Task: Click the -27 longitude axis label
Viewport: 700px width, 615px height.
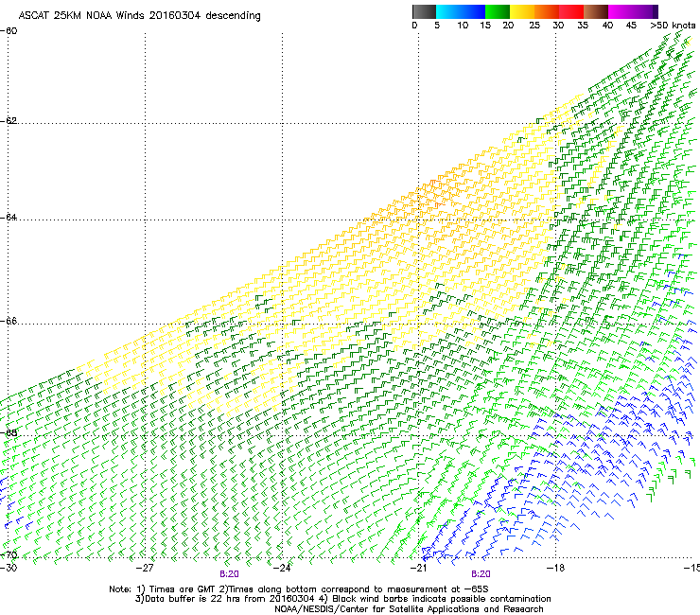Action: pyautogui.click(x=145, y=568)
